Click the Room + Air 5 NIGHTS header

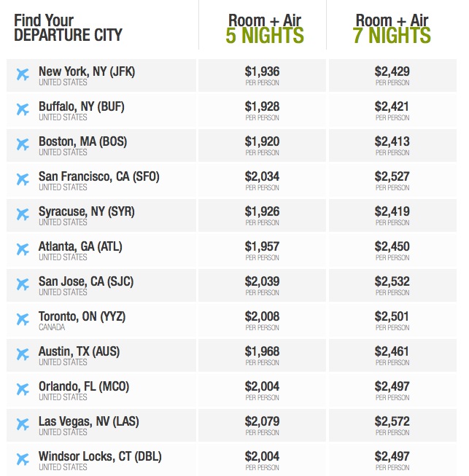(265, 28)
